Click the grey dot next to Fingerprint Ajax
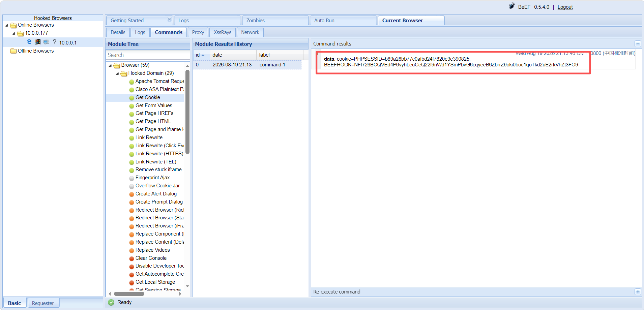 pos(131,178)
